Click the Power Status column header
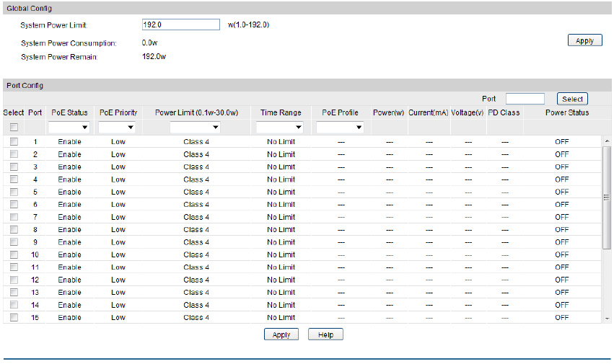 pyautogui.click(x=567, y=112)
